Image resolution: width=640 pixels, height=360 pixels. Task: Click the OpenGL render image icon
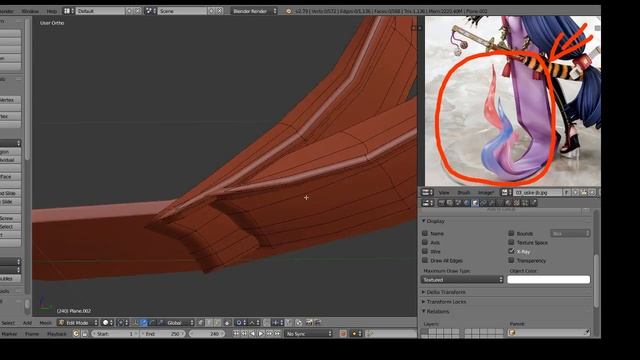click(309, 323)
